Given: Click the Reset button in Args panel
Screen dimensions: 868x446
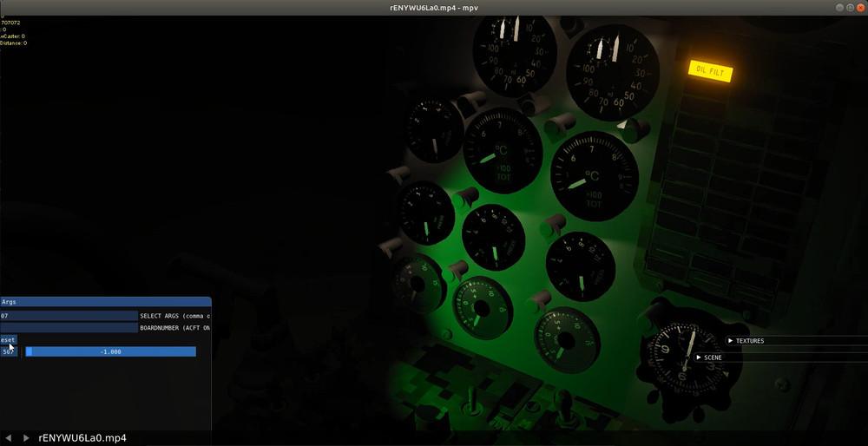Looking at the screenshot, I should pos(9,340).
